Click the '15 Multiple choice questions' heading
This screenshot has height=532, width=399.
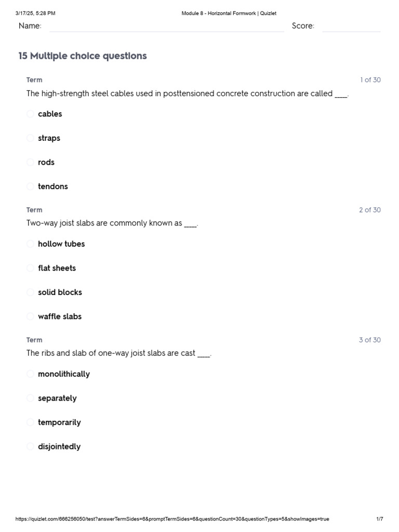(83, 56)
